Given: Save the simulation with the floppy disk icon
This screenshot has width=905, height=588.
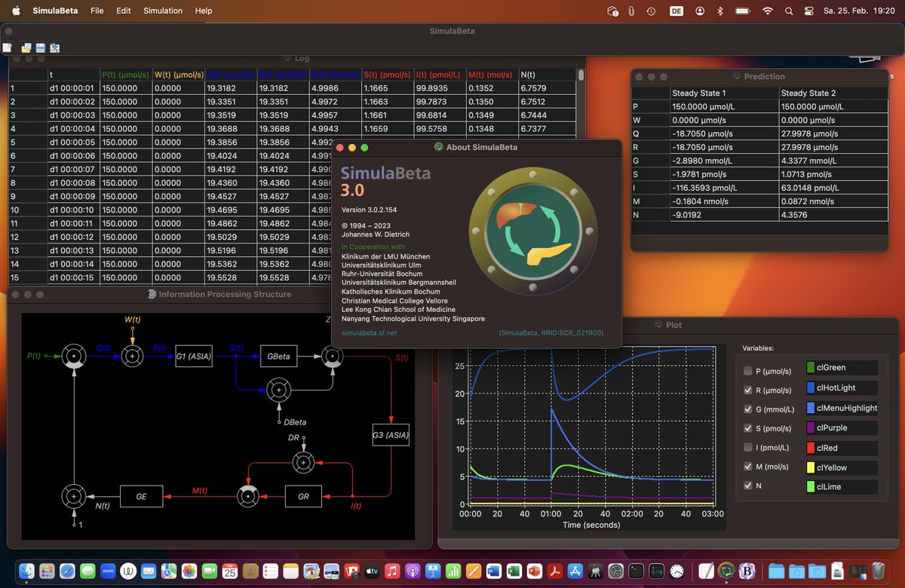Looking at the screenshot, I should point(40,47).
